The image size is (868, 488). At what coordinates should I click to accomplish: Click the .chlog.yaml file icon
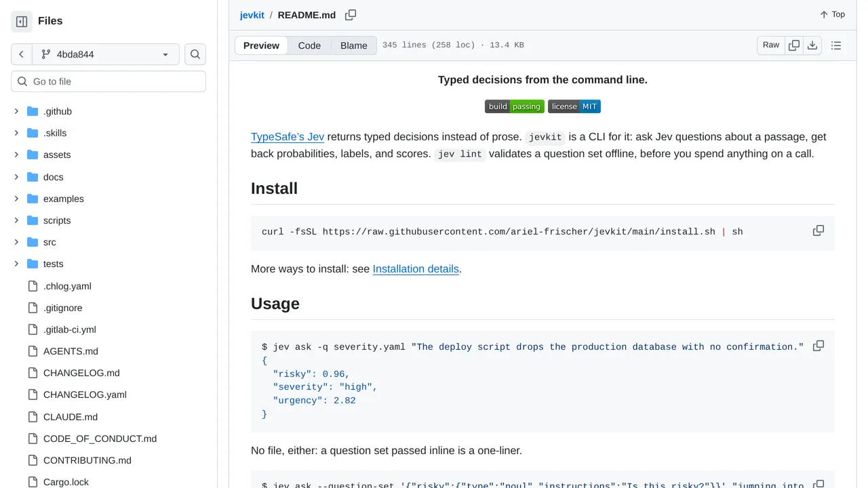tap(33, 286)
